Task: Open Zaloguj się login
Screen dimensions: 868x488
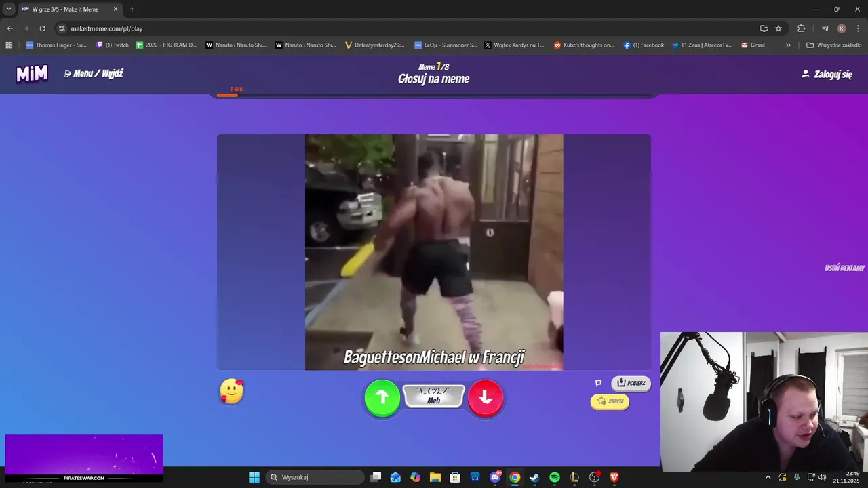Action: click(827, 74)
